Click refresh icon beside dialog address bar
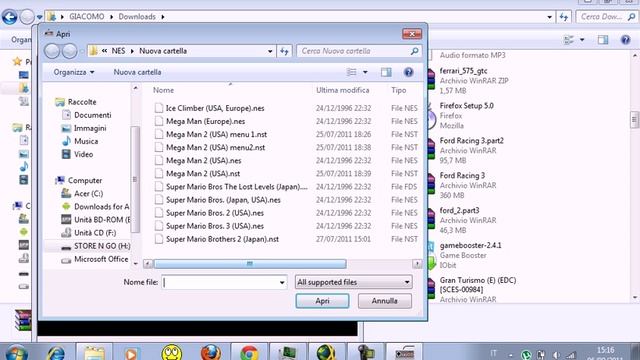The height and width of the screenshot is (360, 640). [284, 51]
